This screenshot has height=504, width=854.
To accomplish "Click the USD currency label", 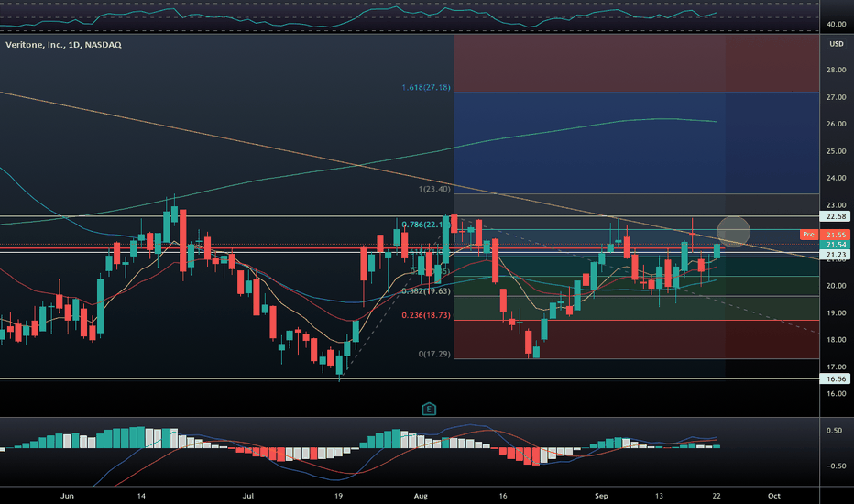I will (836, 44).
